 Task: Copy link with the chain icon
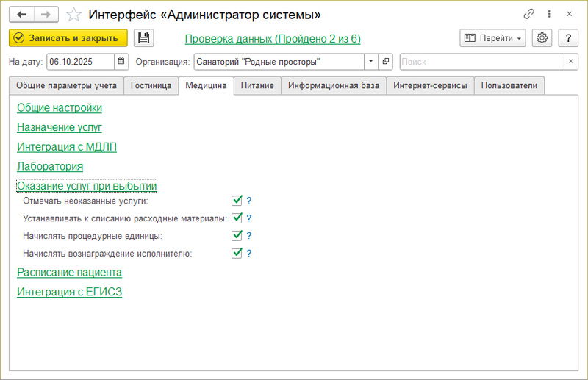click(x=528, y=14)
